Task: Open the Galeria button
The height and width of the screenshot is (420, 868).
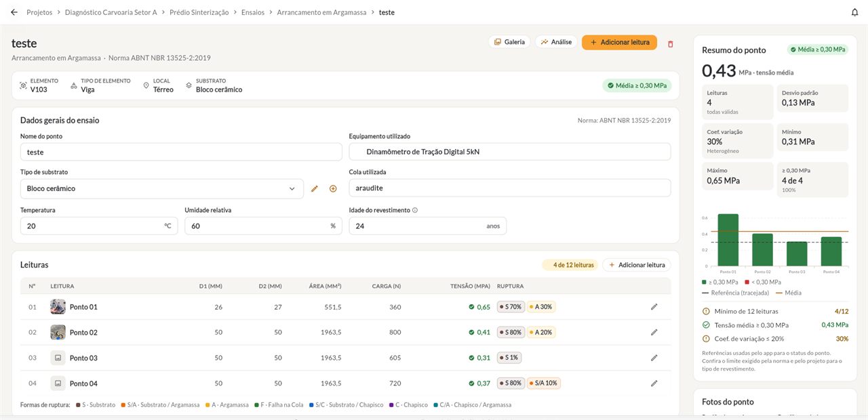Action: point(509,42)
